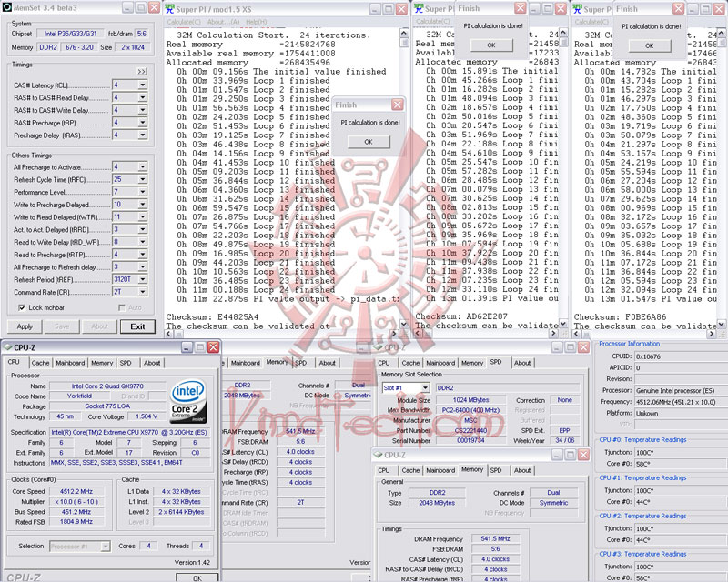The width and height of the screenshot is (728, 582).
Task: Click the About button in MemSet
Action: (x=99, y=326)
